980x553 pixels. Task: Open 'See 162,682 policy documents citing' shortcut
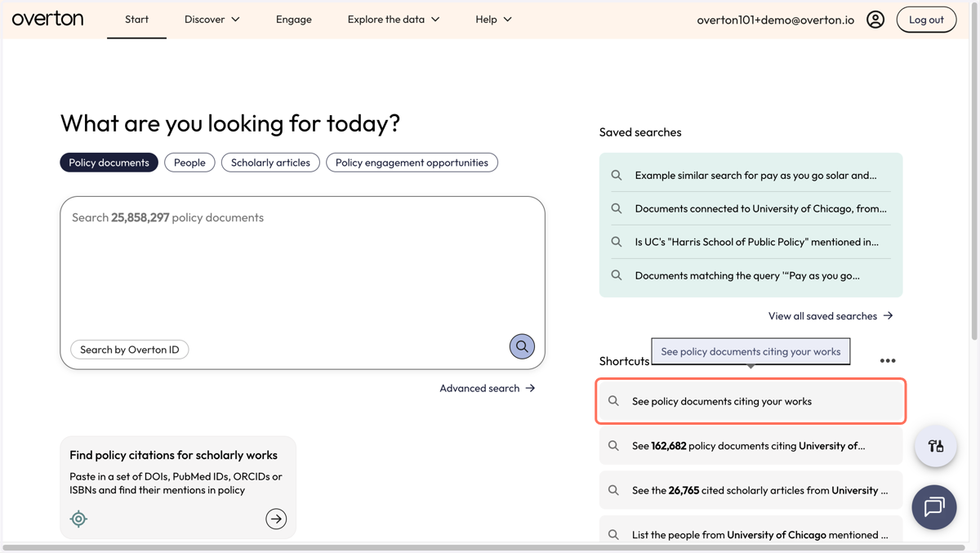click(751, 446)
